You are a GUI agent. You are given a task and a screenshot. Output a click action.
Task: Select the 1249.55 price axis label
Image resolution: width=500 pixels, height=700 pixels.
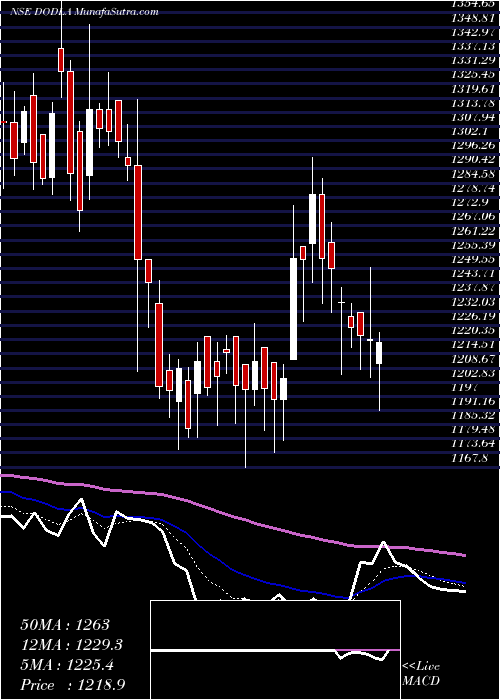coord(474,260)
